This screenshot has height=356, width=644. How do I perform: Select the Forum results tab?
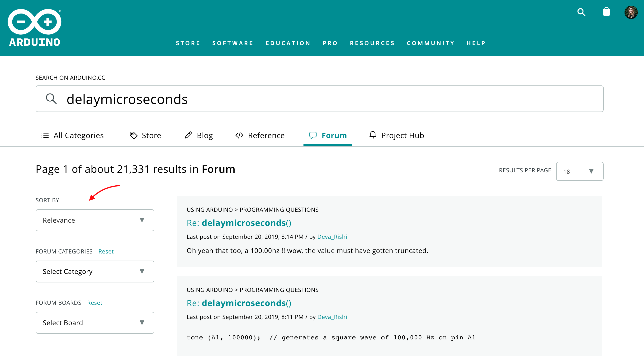coord(328,135)
